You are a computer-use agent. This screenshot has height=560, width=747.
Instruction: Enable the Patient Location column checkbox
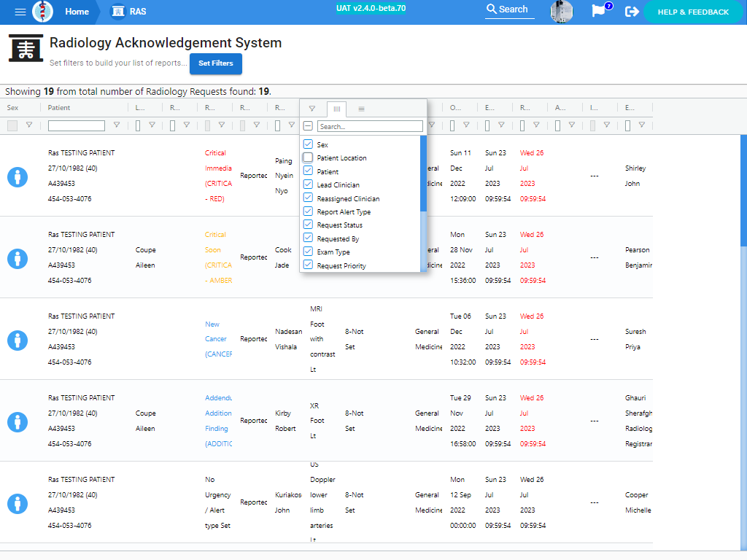coord(308,157)
